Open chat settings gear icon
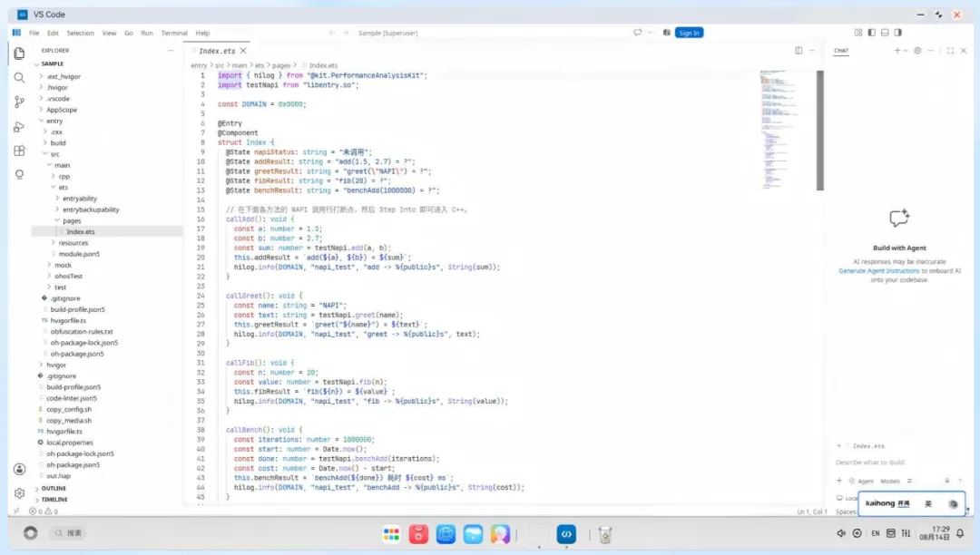The width and height of the screenshot is (980, 555). 917,51
